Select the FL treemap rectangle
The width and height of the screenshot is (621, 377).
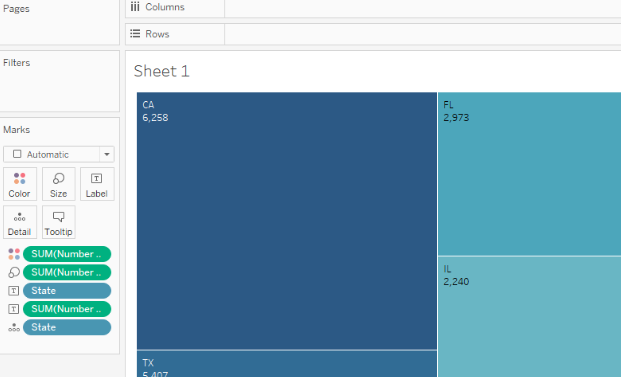pos(530,174)
